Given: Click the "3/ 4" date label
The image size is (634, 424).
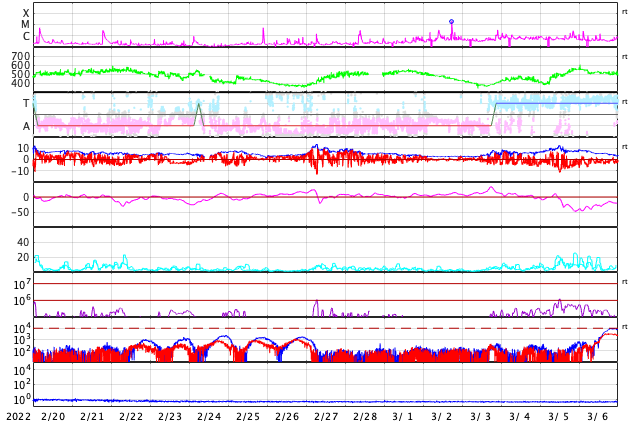Looking at the screenshot, I should tap(520, 417).
